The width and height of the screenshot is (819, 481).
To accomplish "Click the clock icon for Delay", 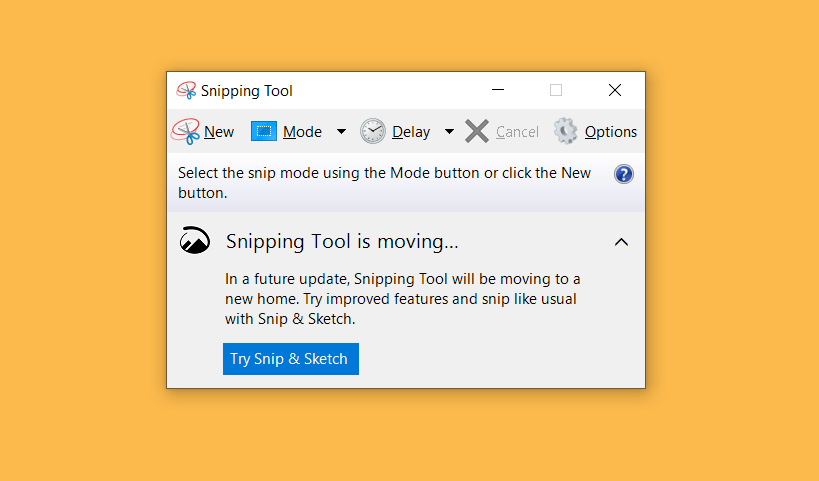I will point(372,131).
